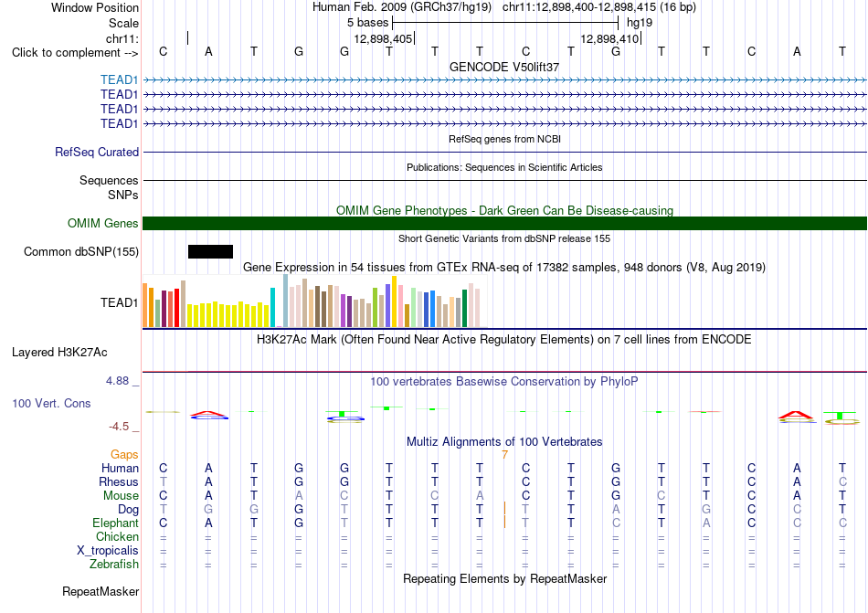Open the light blue TEAD1 transcript label
Image resolution: width=868 pixels, height=613 pixels.
(x=119, y=80)
